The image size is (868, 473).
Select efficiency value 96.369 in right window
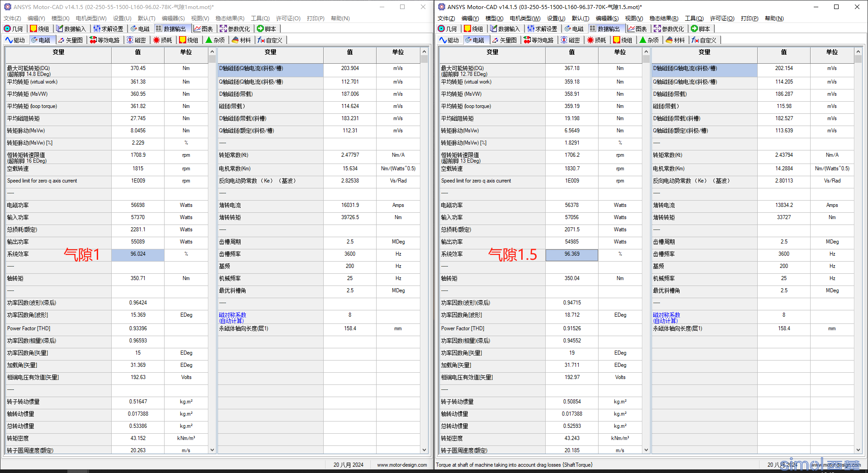(572, 254)
